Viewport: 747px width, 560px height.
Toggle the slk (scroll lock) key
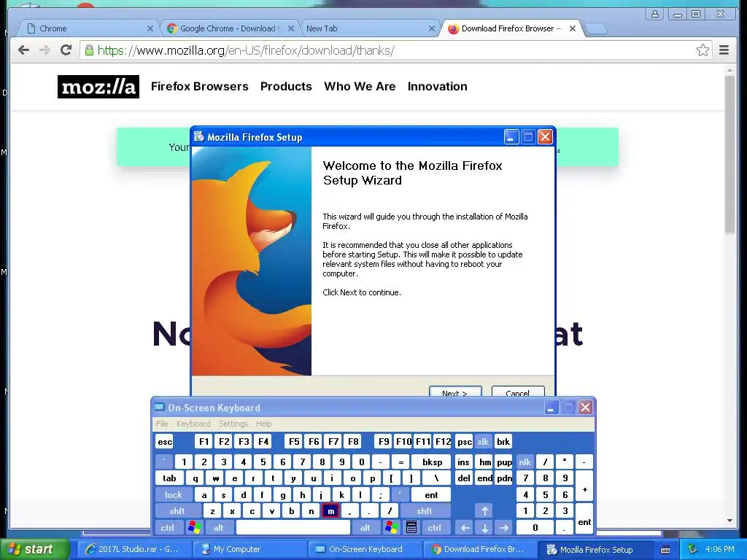point(483,442)
